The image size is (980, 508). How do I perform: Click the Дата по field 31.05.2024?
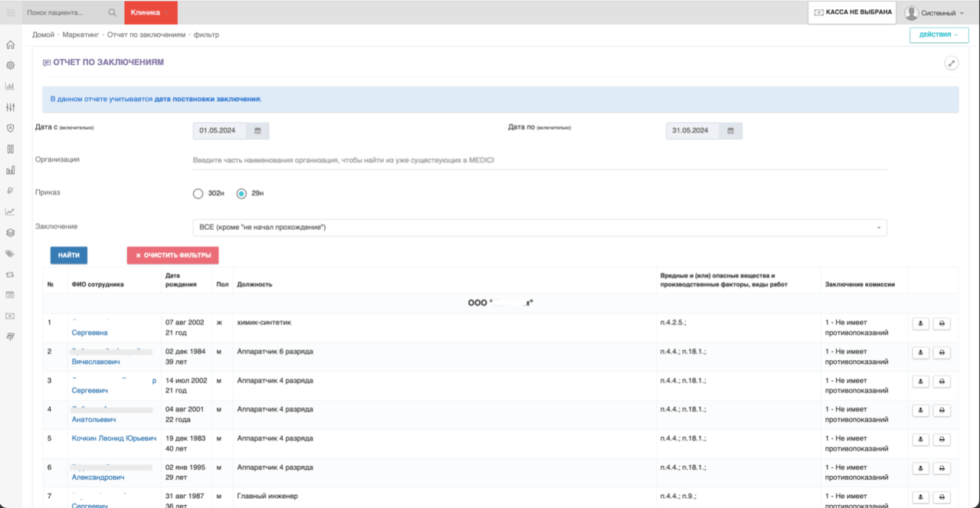tap(693, 131)
